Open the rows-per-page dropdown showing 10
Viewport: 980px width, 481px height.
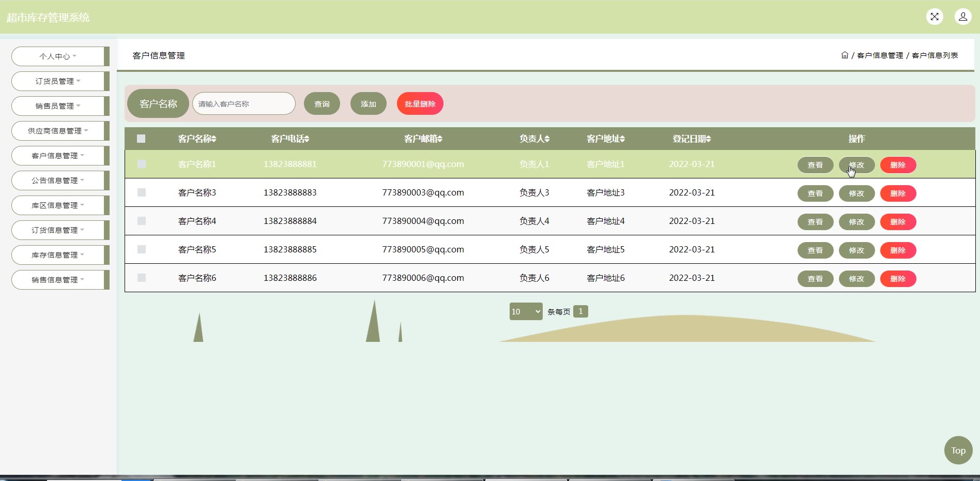point(526,311)
